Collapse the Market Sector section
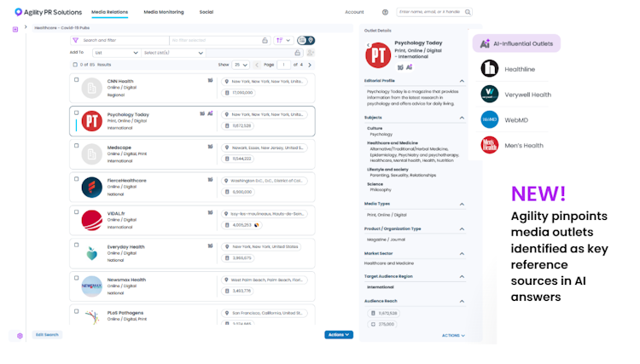Screen dimensions: 640x364 click(x=462, y=254)
